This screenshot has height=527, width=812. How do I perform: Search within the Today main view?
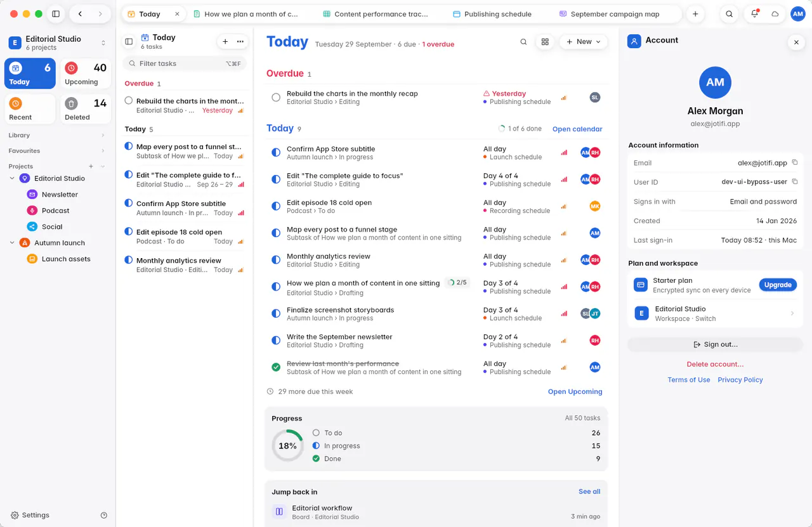[523, 42]
